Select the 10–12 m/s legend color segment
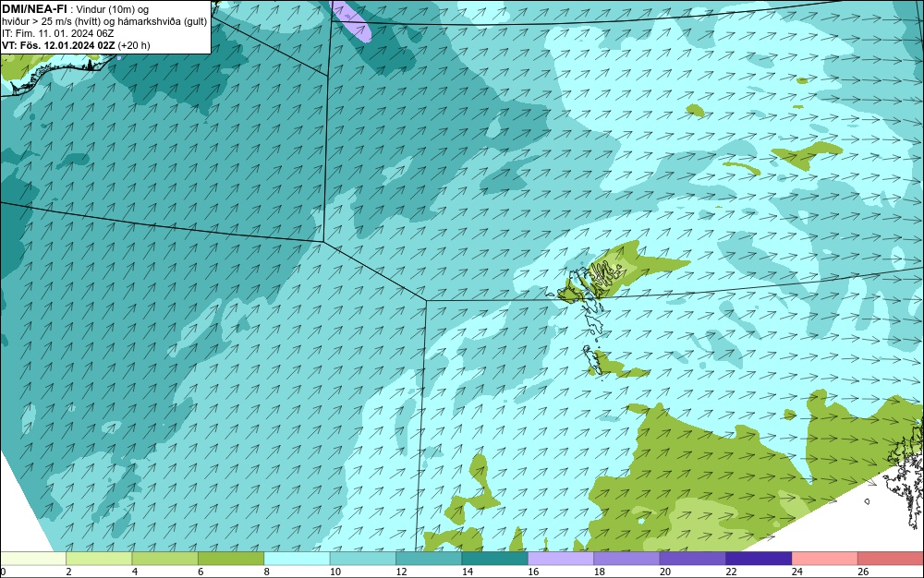Viewport: 924px width, 578px height. tap(363, 559)
